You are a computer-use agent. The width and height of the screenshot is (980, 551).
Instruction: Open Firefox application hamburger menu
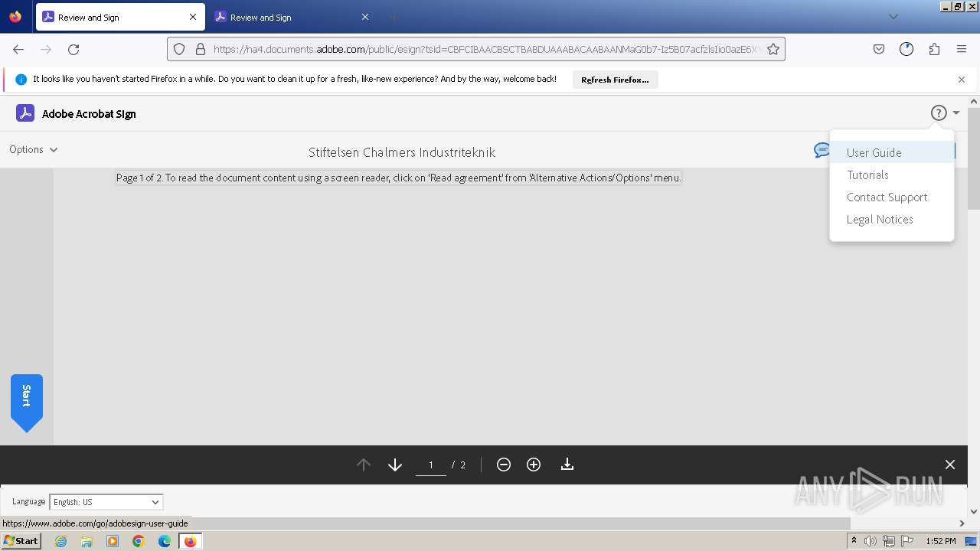[962, 49]
